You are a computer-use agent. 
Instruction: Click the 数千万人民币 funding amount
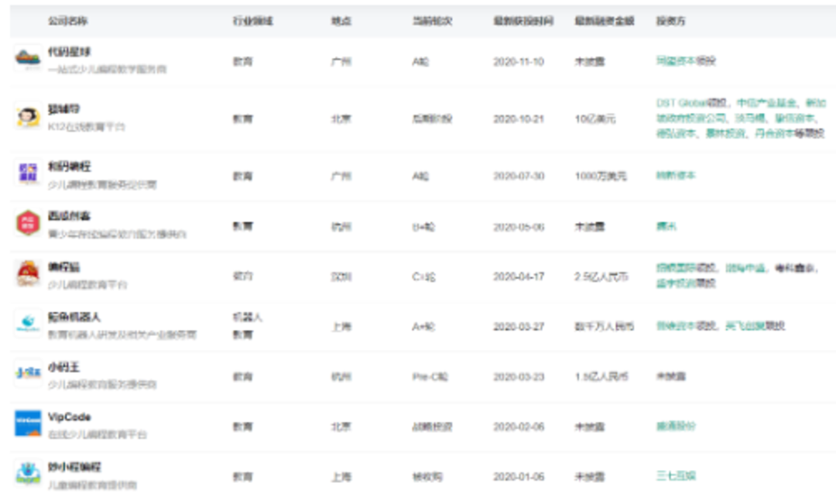pos(604,327)
